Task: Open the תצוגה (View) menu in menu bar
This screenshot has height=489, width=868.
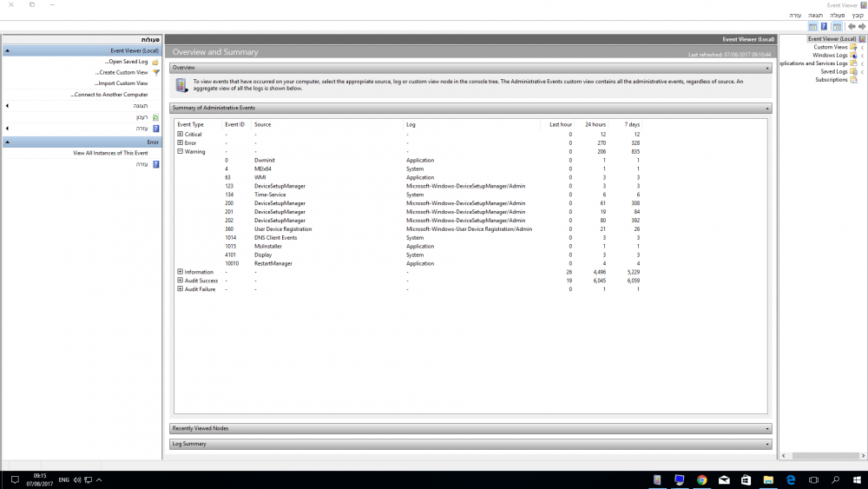Action: click(x=815, y=16)
